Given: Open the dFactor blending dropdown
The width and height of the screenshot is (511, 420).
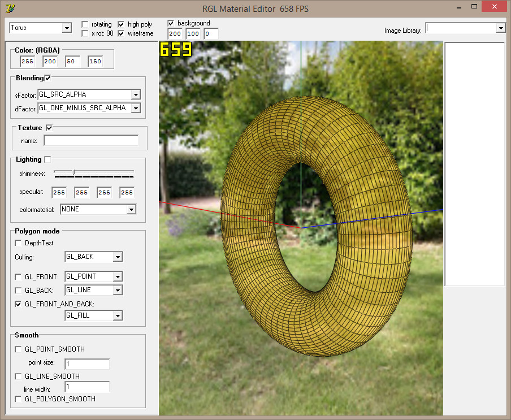Looking at the screenshot, I should coord(135,108).
